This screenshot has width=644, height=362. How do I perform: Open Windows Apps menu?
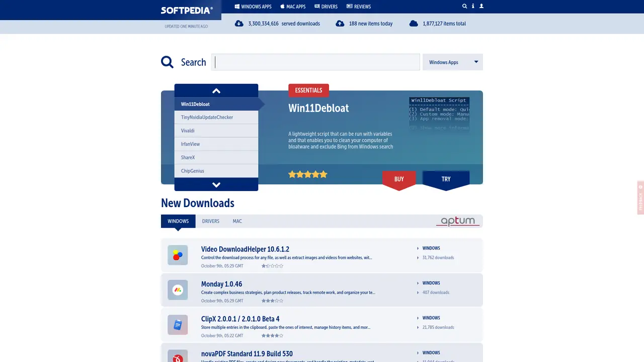tap(253, 7)
